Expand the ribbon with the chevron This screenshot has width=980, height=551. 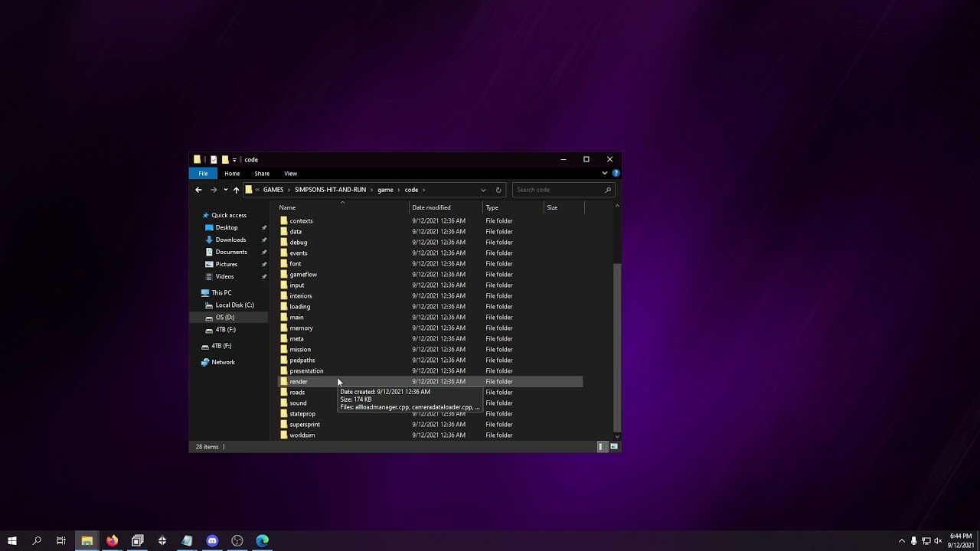pos(606,174)
